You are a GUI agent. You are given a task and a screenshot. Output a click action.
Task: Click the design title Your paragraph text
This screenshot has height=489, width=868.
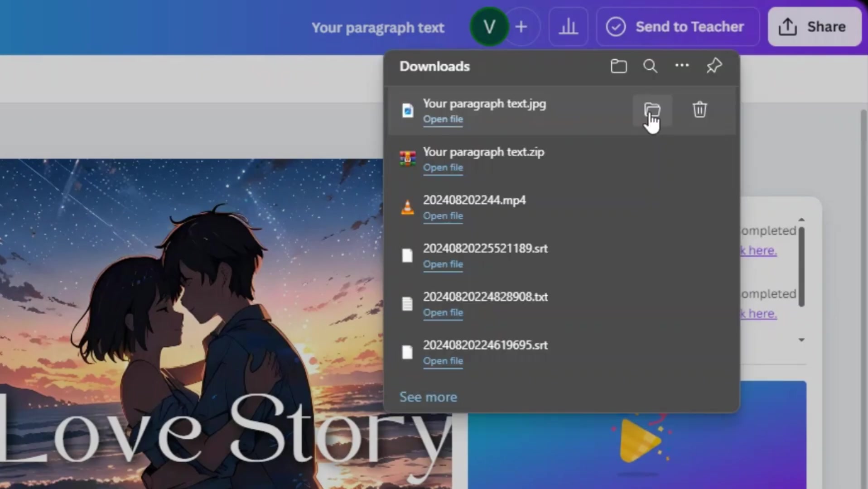point(378,28)
